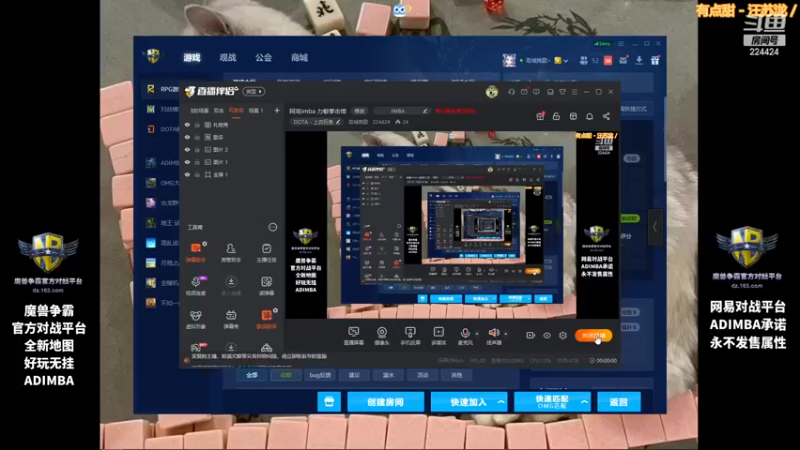800x450 pixels.
Task: Click the 返回 button
Action: (618, 402)
